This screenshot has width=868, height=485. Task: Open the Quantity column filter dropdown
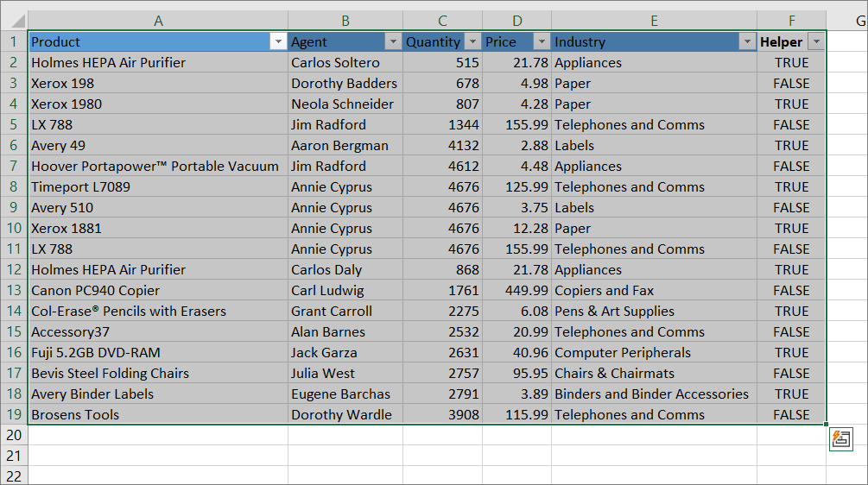[472, 41]
